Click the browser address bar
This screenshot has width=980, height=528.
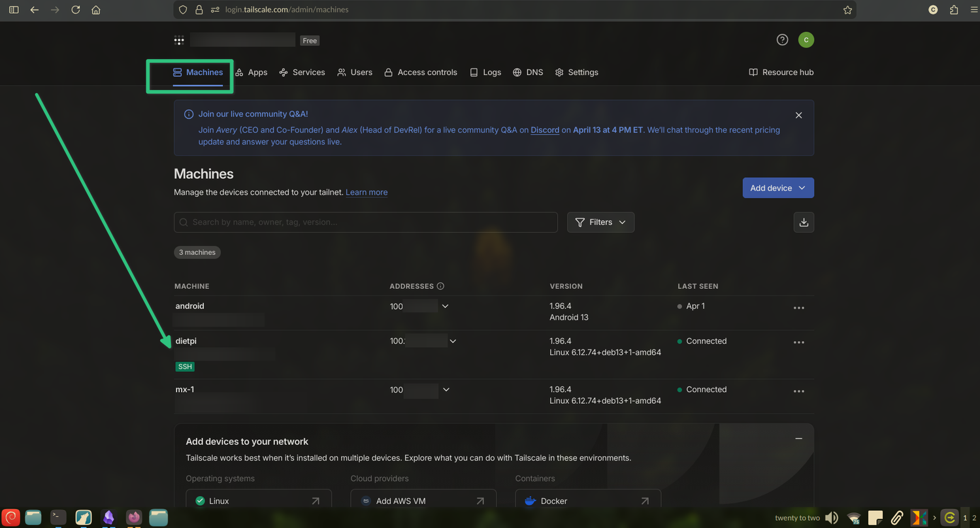click(x=515, y=10)
